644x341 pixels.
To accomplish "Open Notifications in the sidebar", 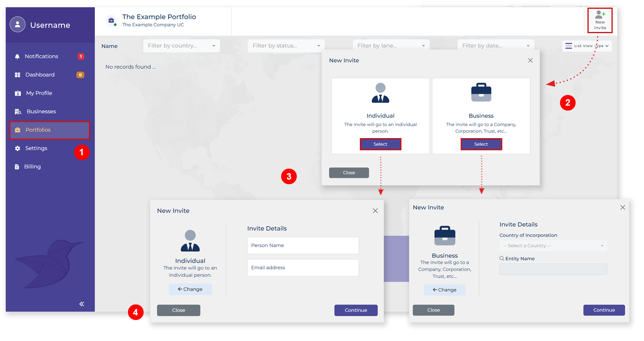I will coord(50,56).
